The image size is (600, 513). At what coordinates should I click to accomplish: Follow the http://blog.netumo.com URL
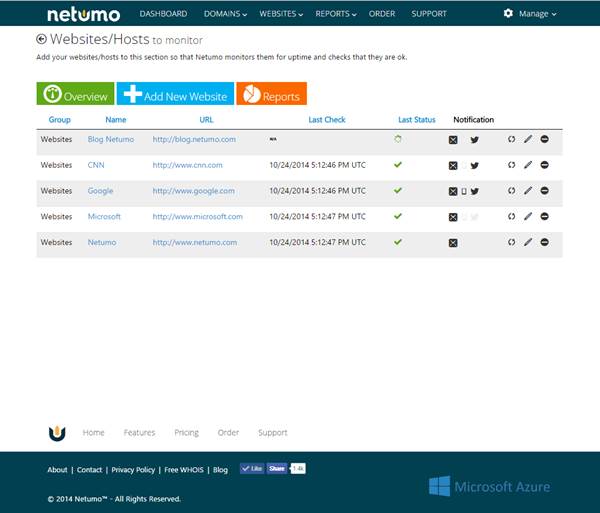coord(194,139)
